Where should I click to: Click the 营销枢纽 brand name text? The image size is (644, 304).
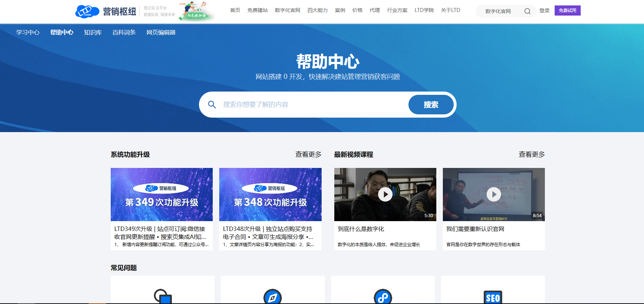tap(120, 12)
